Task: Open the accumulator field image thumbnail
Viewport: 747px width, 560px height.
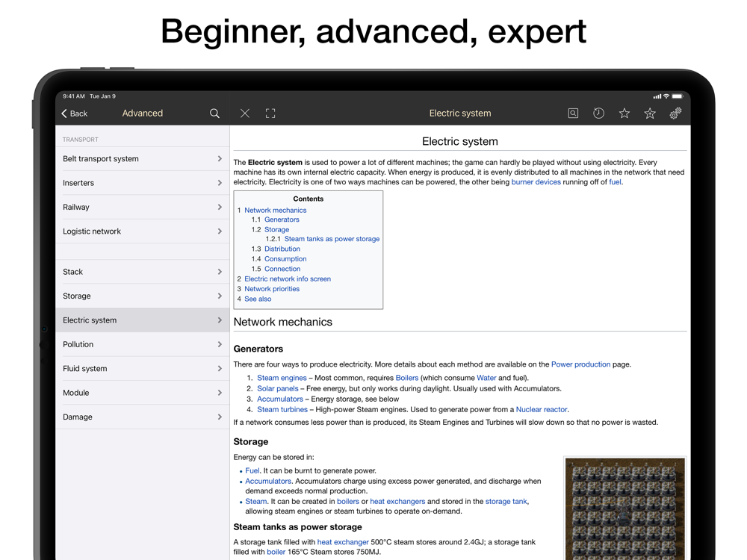Action: 625,508
